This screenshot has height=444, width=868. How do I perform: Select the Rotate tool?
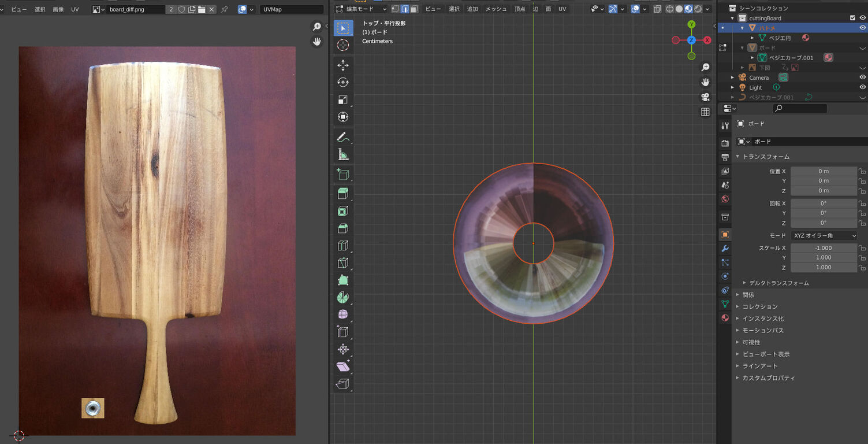[x=343, y=82]
